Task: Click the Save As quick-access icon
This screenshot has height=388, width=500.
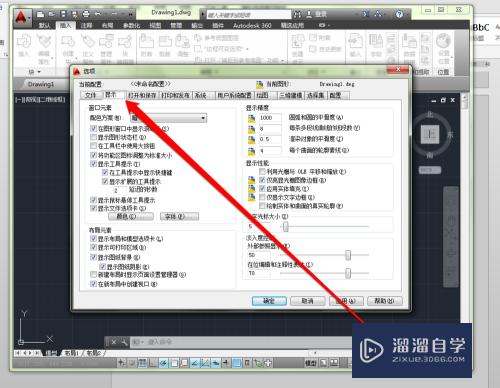Action: (x=75, y=14)
